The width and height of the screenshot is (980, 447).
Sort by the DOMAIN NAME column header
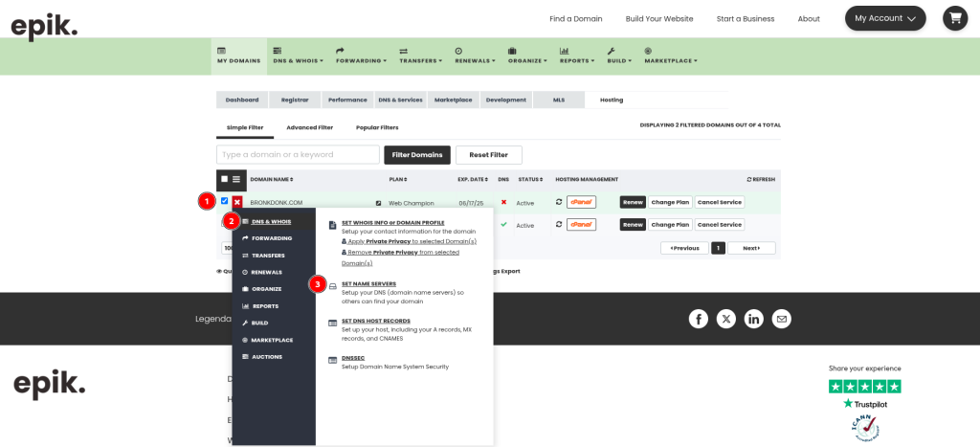[272, 179]
